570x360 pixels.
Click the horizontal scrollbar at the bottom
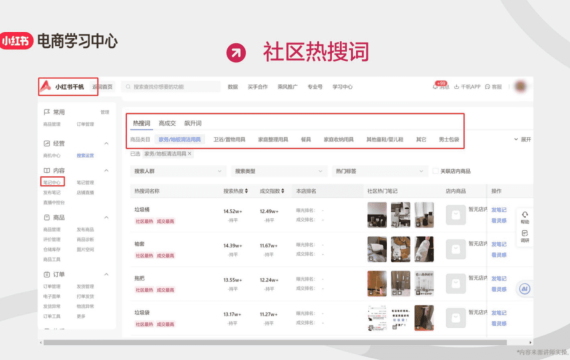click(275, 343)
